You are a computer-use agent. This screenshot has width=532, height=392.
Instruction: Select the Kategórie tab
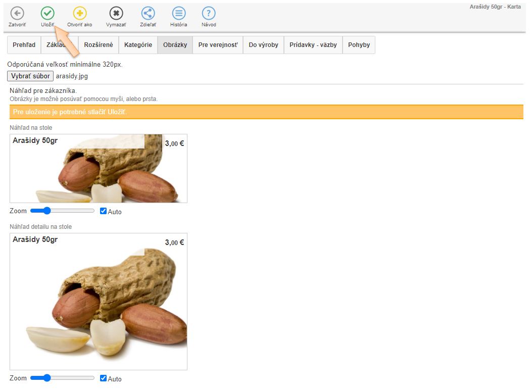(138, 45)
